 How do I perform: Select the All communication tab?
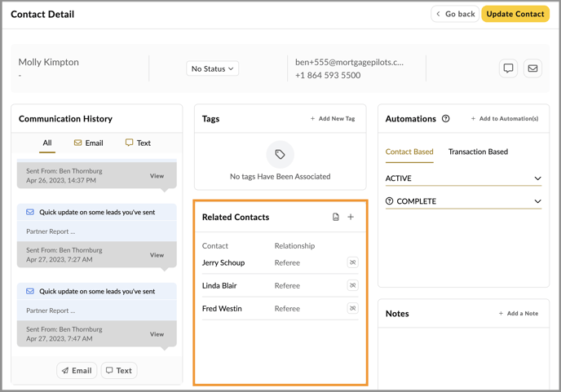click(47, 143)
